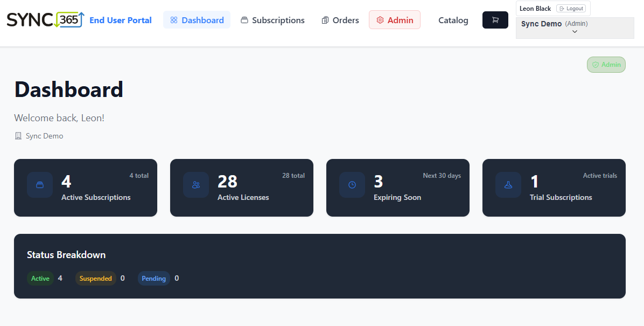Go to the Subscriptions tab
This screenshot has width=644, height=326.
pyautogui.click(x=272, y=20)
